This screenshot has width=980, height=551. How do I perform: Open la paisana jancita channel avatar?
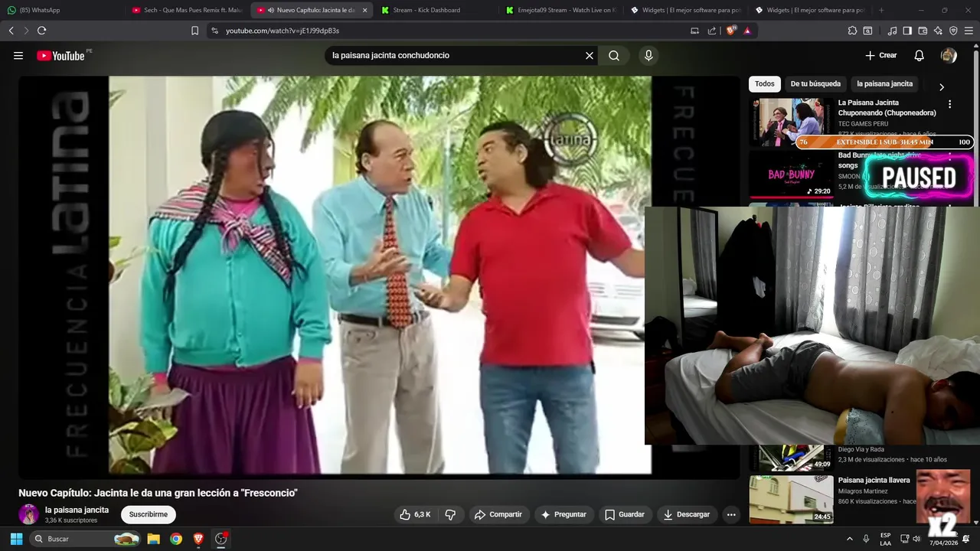[x=28, y=514]
